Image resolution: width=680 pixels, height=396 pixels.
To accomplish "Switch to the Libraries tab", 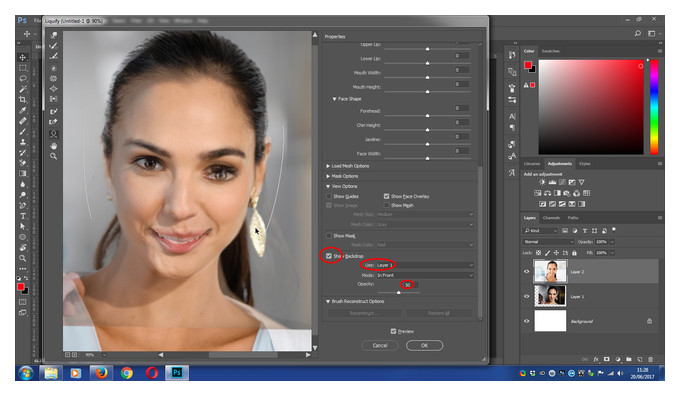I will (532, 164).
